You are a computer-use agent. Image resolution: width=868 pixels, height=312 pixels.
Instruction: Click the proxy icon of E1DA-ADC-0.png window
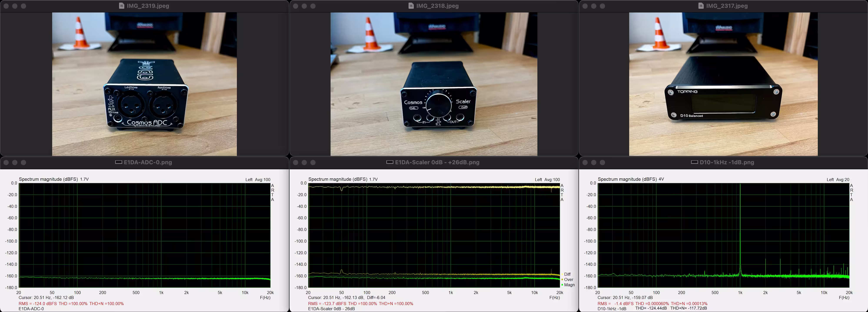point(119,162)
